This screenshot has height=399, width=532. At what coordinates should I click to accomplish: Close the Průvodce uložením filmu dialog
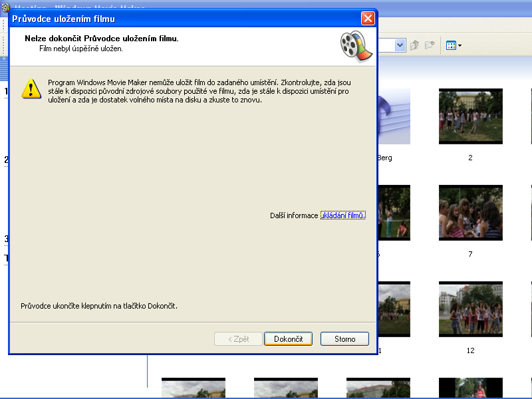pyautogui.click(x=368, y=19)
